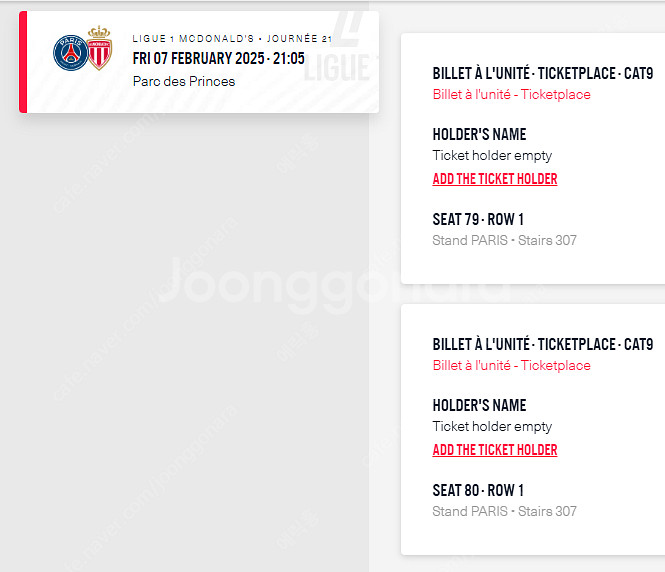The width and height of the screenshot is (665, 572).
Task: Click Ticket holder empty text on second ticket
Action: (x=492, y=427)
